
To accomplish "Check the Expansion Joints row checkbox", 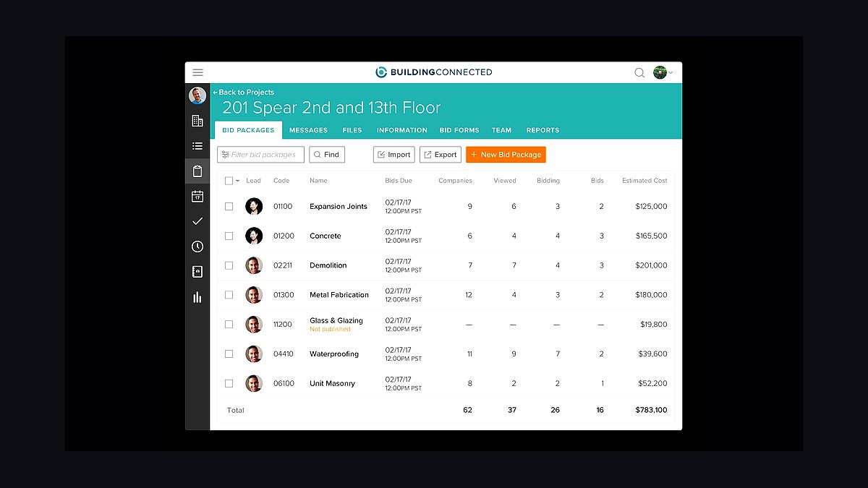I will 229,206.
